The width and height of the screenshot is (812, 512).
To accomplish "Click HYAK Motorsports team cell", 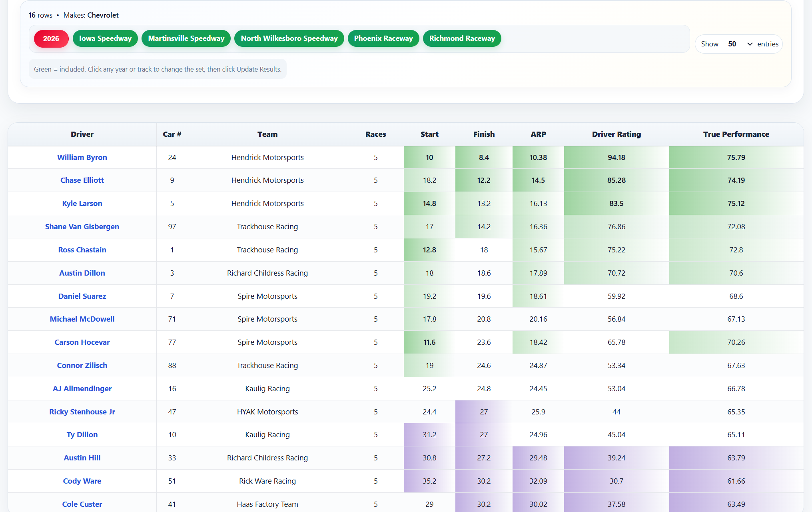I will tap(267, 412).
